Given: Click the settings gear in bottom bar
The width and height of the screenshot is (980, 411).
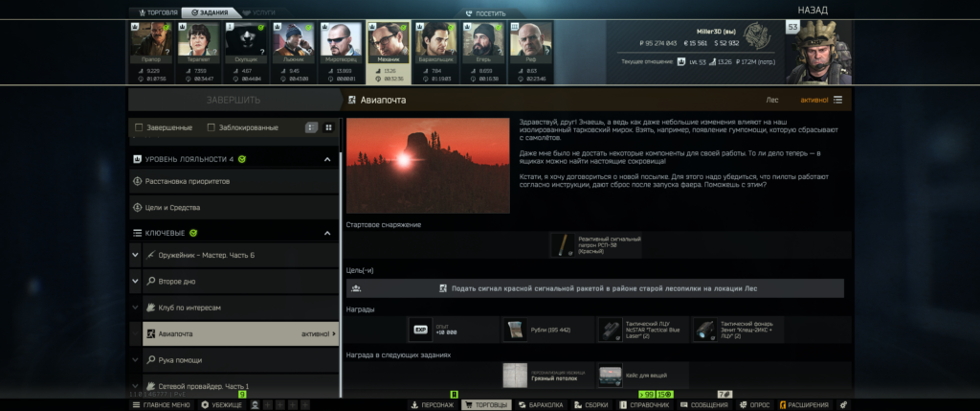Looking at the screenshot, I should (843, 405).
